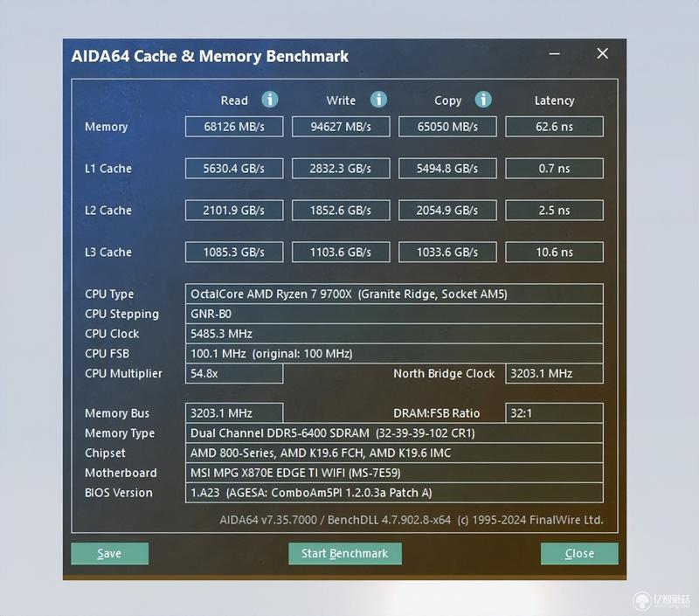
Task: Select the Memory Write value 94627 MB/s
Action: click(x=341, y=127)
